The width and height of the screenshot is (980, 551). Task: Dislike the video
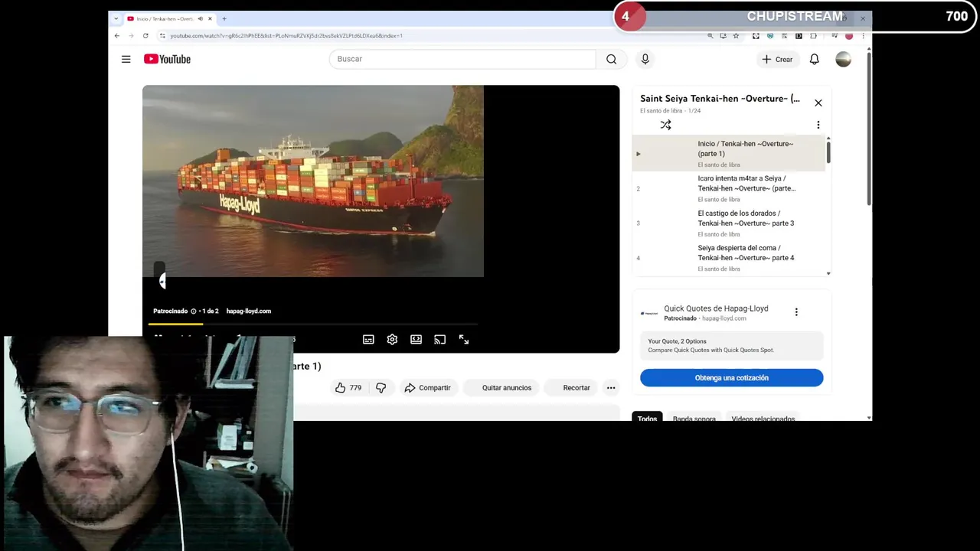(x=381, y=388)
